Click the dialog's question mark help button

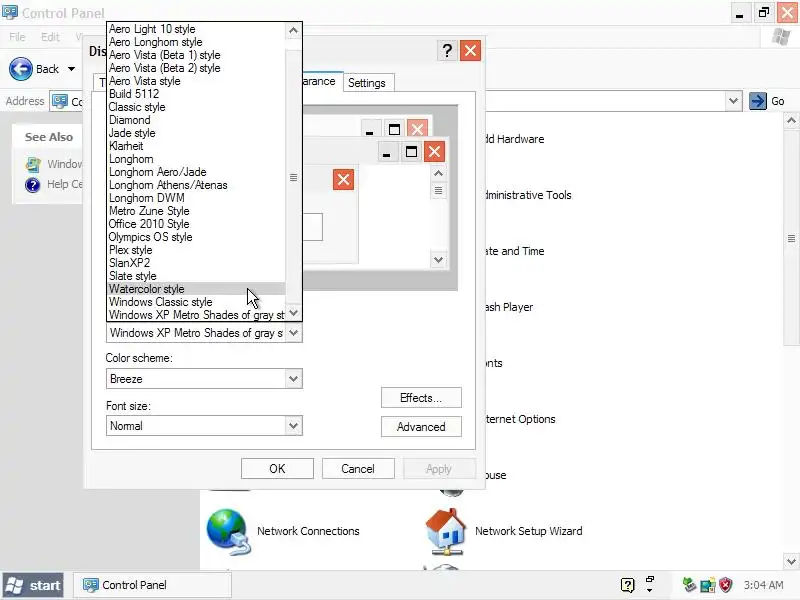(447, 51)
